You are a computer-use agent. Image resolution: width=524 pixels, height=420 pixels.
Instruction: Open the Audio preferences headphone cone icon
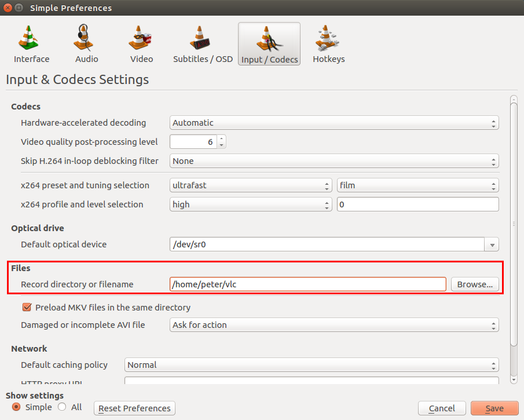(x=83, y=37)
